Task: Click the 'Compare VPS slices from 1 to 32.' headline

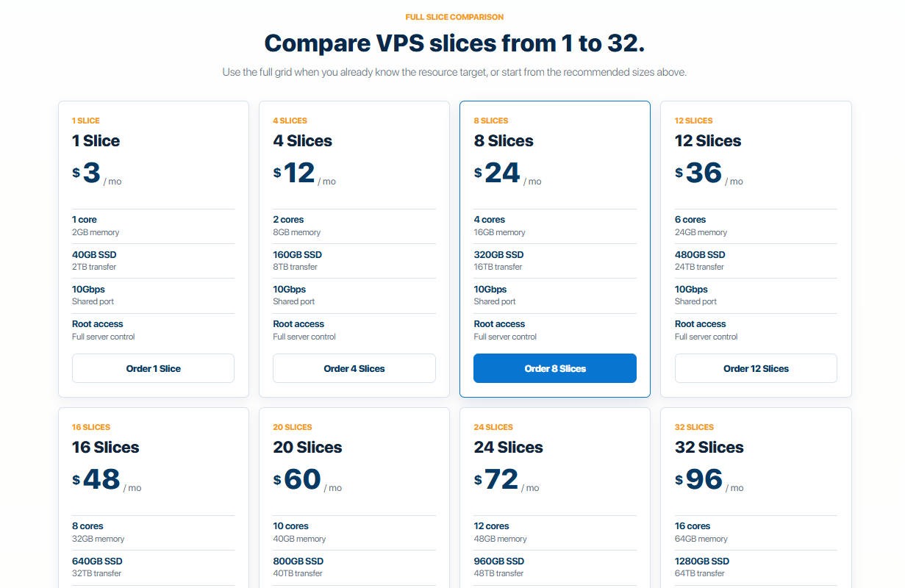Action: pyautogui.click(x=454, y=43)
